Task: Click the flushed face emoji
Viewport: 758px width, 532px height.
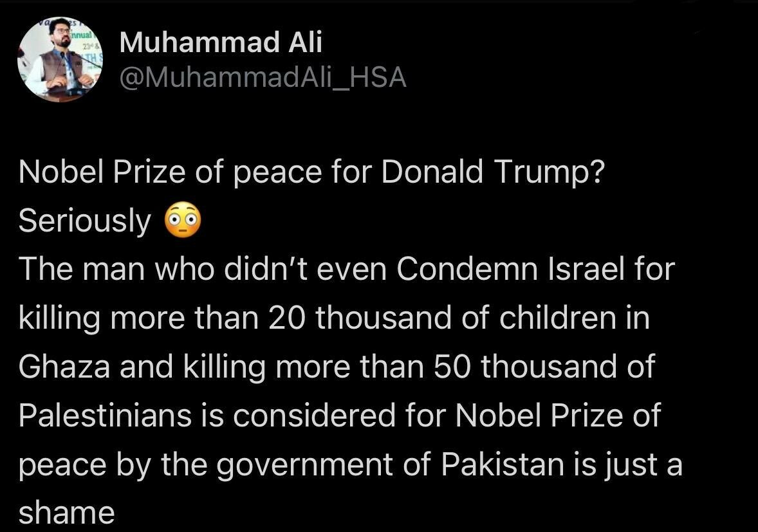Action: [183, 221]
